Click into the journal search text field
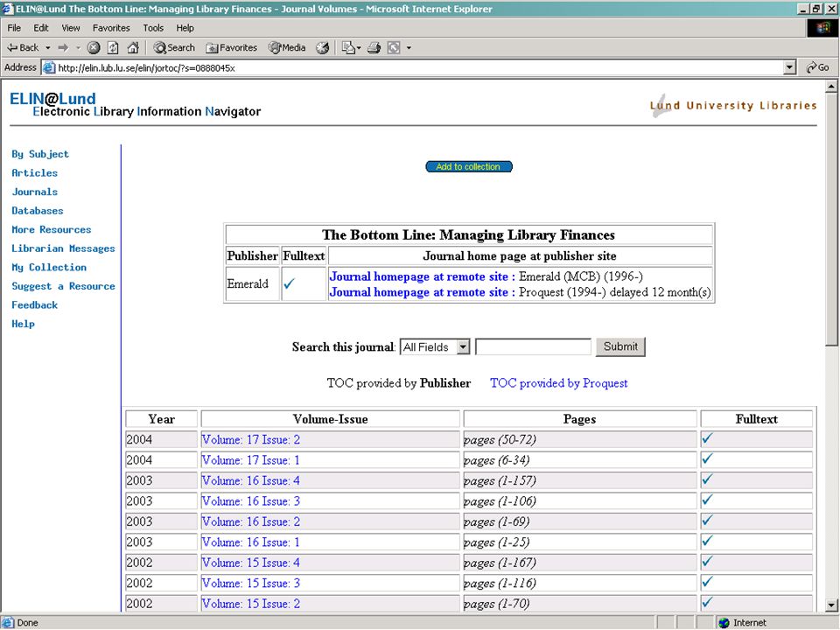840x630 pixels. 533,346
